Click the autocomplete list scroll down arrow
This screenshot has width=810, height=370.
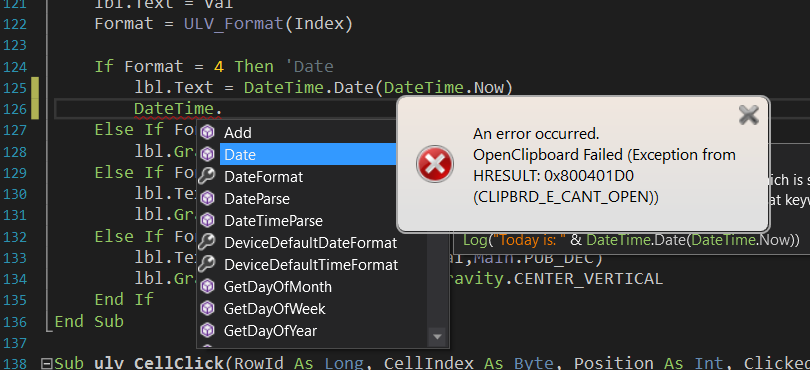click(437, 337)
